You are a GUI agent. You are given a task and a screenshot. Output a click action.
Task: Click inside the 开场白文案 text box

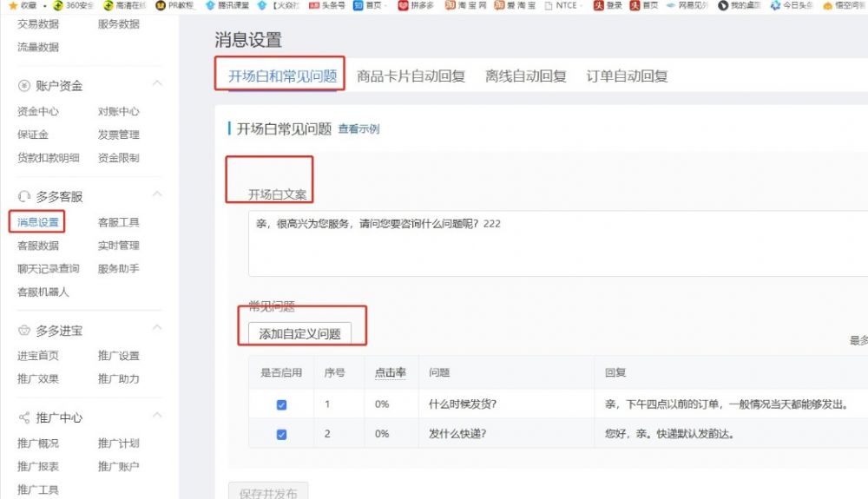click(x=558, y=243)
